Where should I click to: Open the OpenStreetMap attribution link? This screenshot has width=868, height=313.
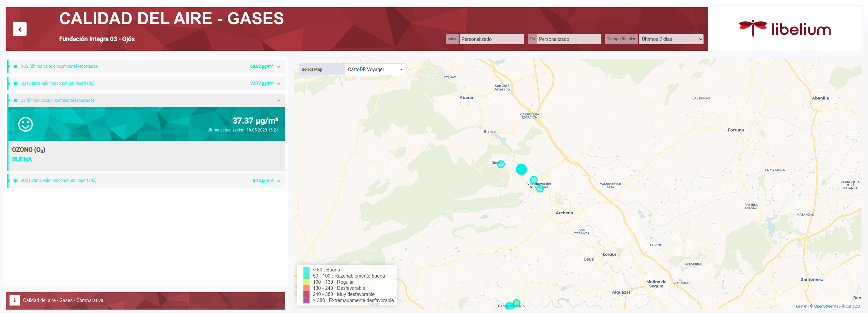827,306
